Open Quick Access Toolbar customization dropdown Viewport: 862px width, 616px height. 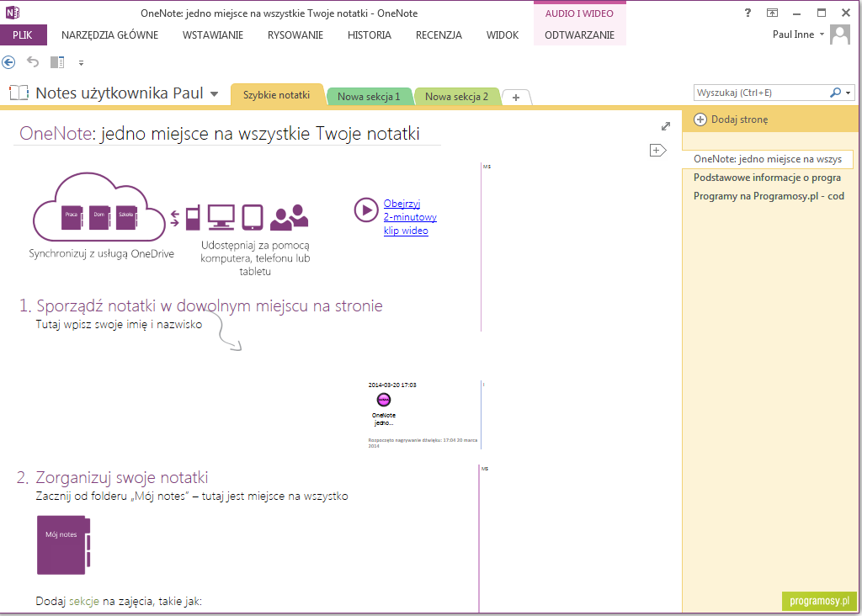click(x=82, y=63)
